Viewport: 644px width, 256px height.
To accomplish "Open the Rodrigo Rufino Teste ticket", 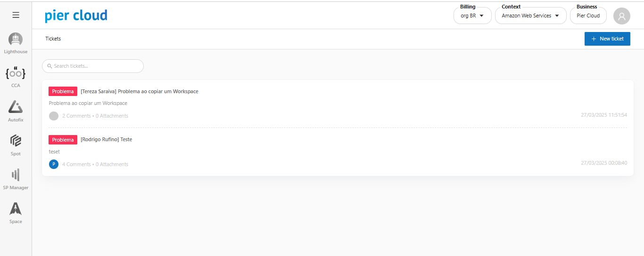I will click(106, 140).
